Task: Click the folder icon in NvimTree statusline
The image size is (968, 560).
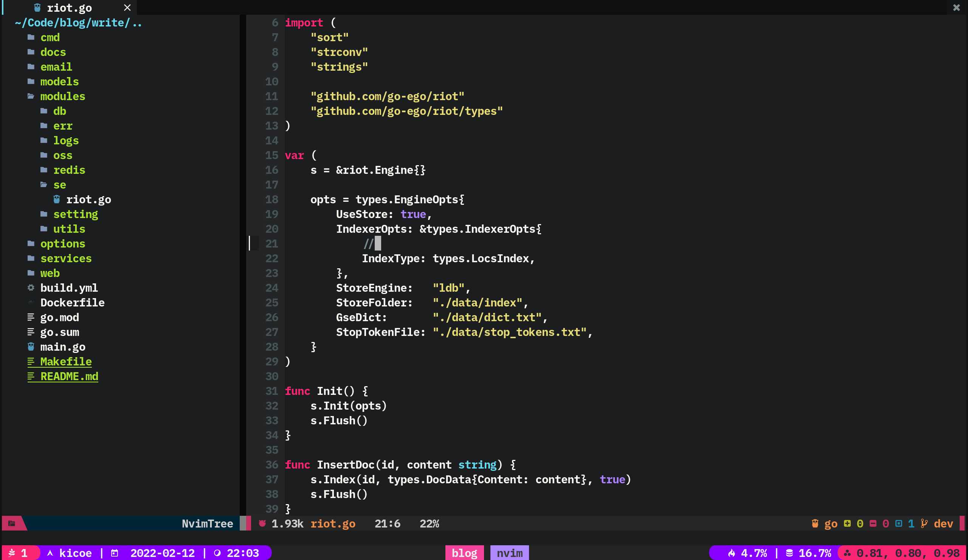Action: (11, 524)
